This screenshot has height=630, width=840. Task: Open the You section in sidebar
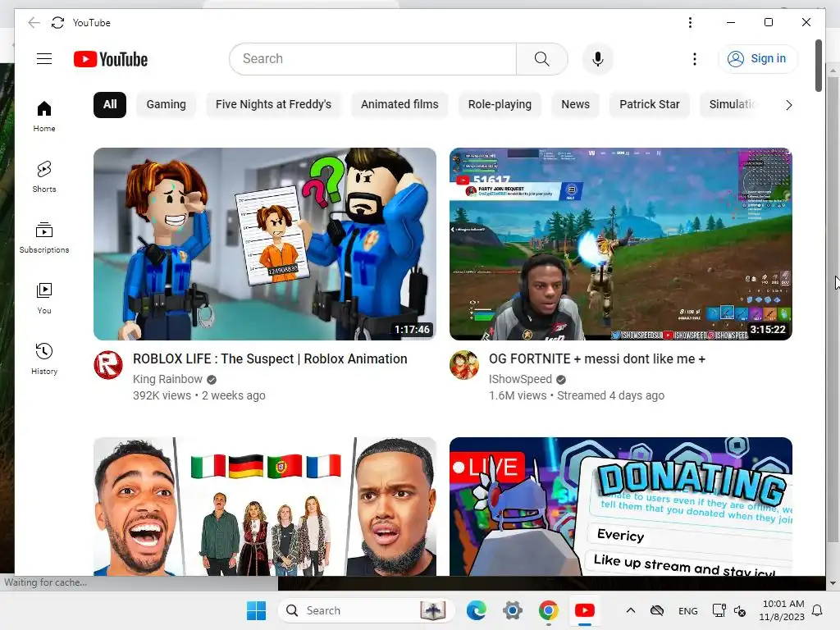click(44, 299)
